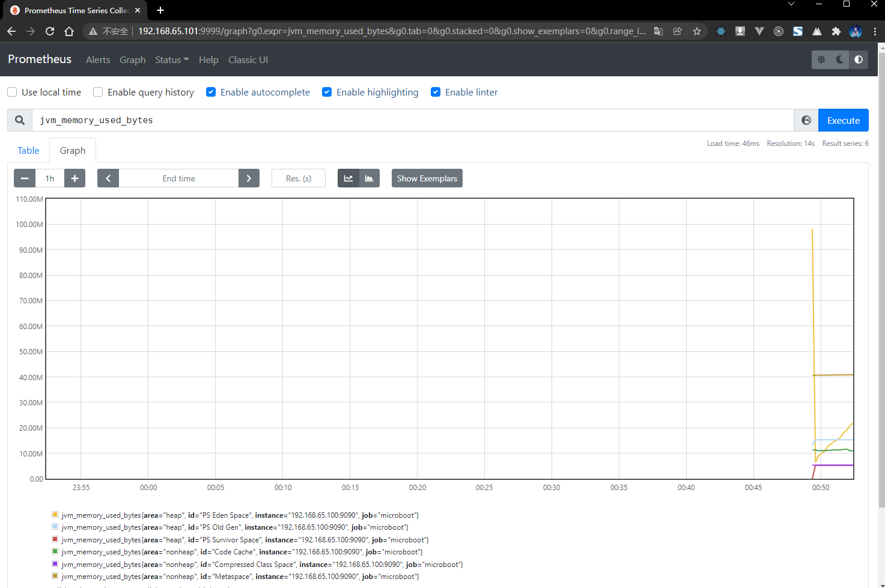Switch to the Classic UI

tap(248, 59)
